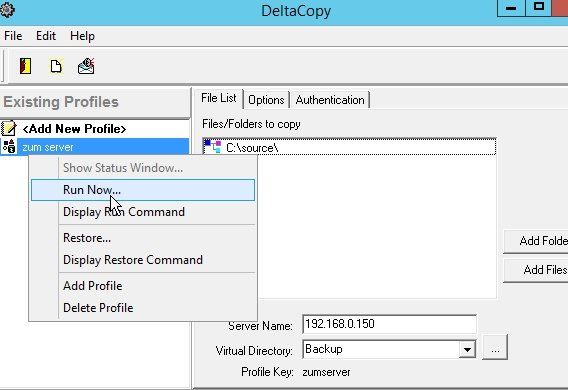Select the C:\source\ folder entry

click(x=350, y=147)
